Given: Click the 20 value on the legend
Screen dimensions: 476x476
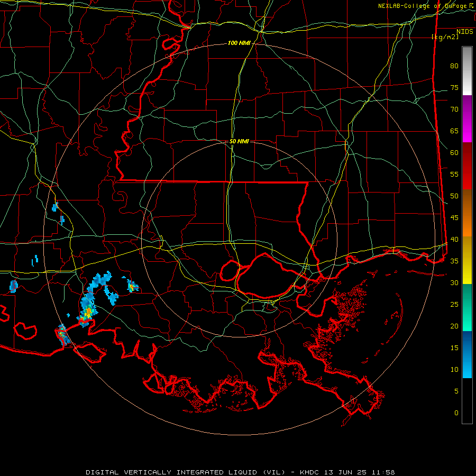Looking at the screenshot, I should pos(454,326).
